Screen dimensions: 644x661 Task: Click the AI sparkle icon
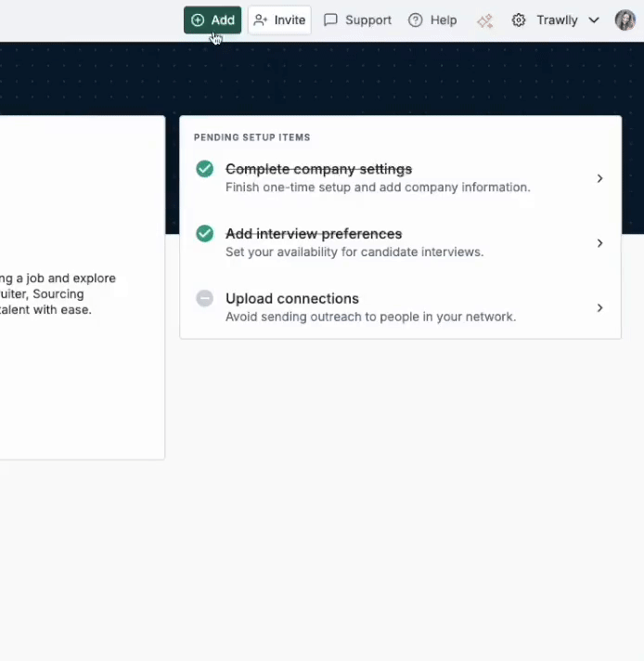[x=484, y=20]
